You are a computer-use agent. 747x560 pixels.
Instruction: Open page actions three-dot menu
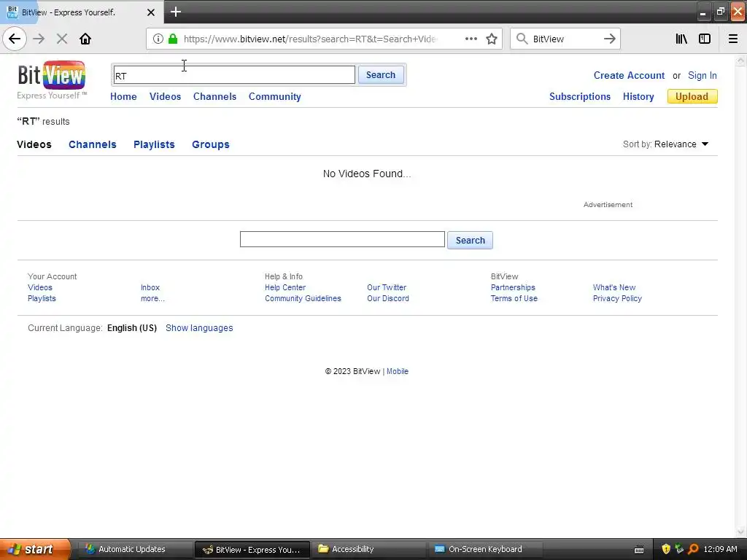[471, 39]
